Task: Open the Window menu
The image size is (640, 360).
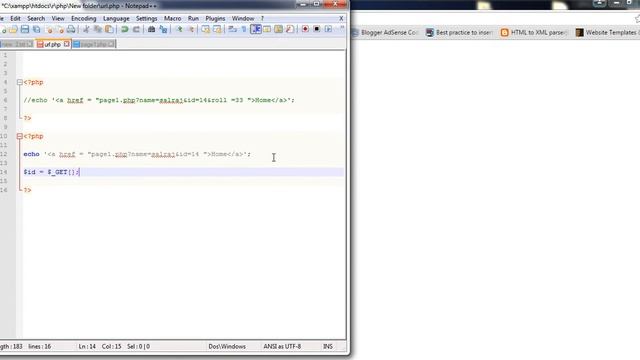Action: [243, 18]
